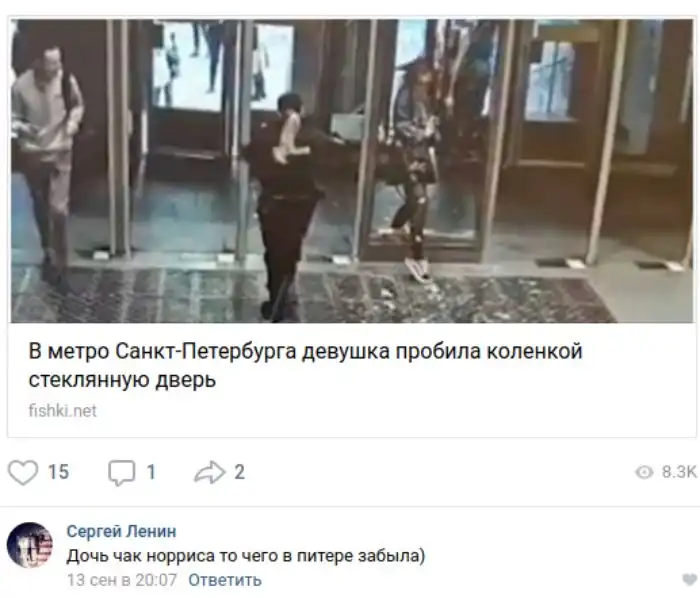Open Сергей Ленин's profile name link
Viewport: 700px width, 598px height.
tap(121, 532)
